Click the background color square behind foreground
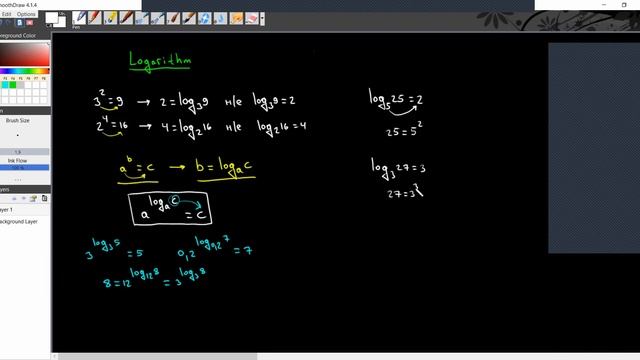640x360 pixels. [62, 21]
